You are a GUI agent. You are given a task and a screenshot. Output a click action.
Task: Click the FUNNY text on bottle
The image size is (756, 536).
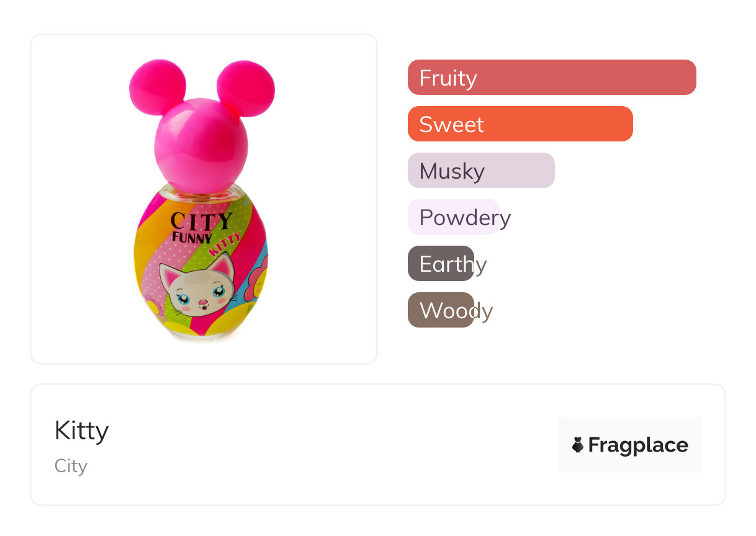(192, 236)
